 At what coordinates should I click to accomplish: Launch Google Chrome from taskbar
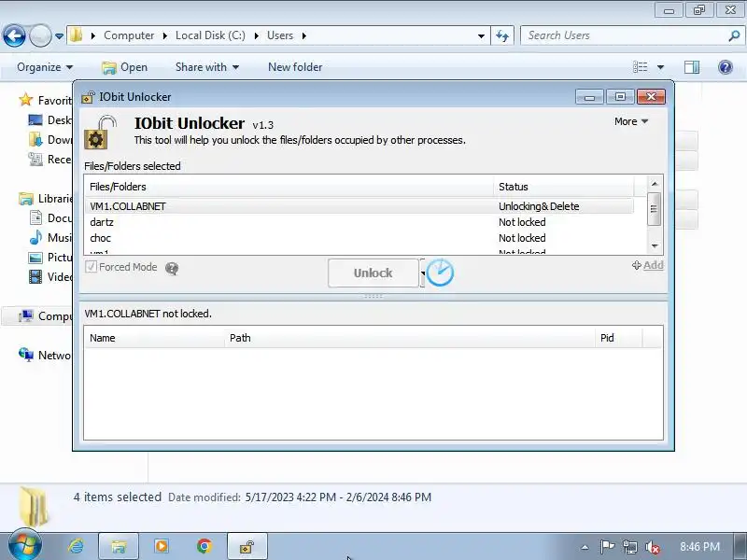(x=204, y=546)
